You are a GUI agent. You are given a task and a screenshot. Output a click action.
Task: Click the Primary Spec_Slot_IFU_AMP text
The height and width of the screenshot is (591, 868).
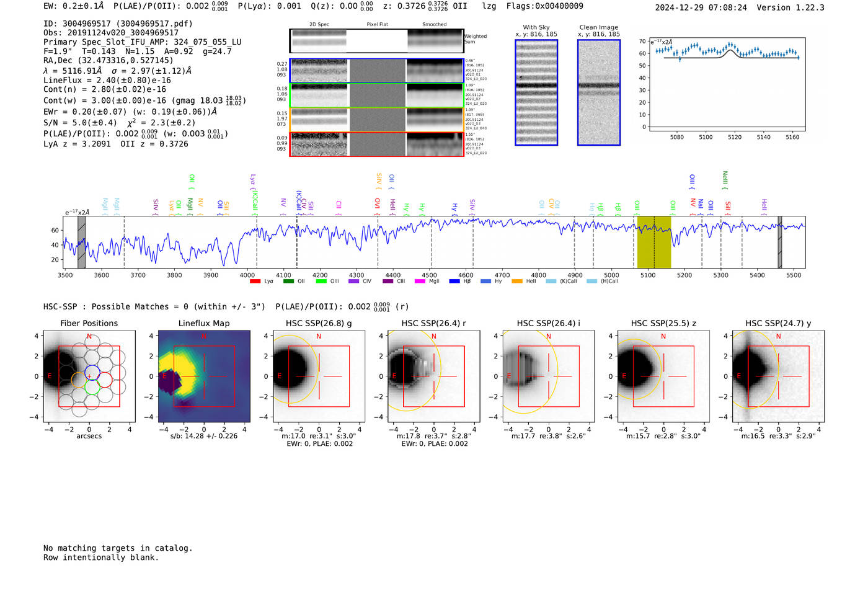tap(143, 42)
